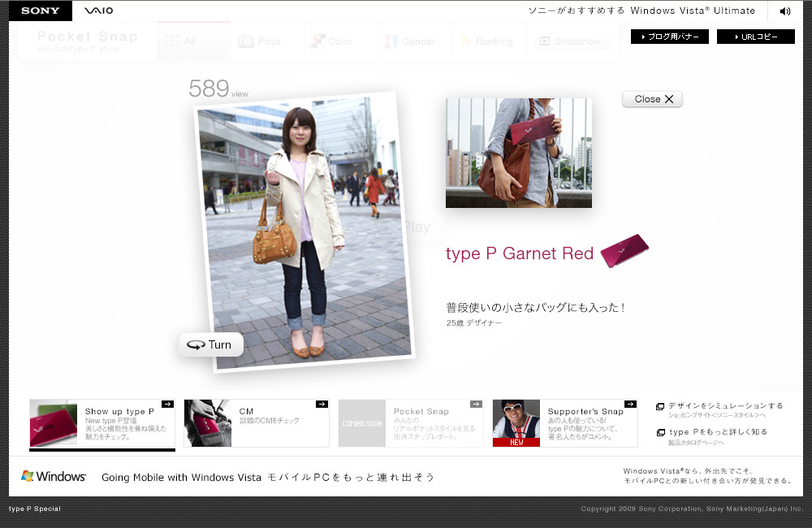
Task: Close the snap detail view
Action: [x=653, y=99]
